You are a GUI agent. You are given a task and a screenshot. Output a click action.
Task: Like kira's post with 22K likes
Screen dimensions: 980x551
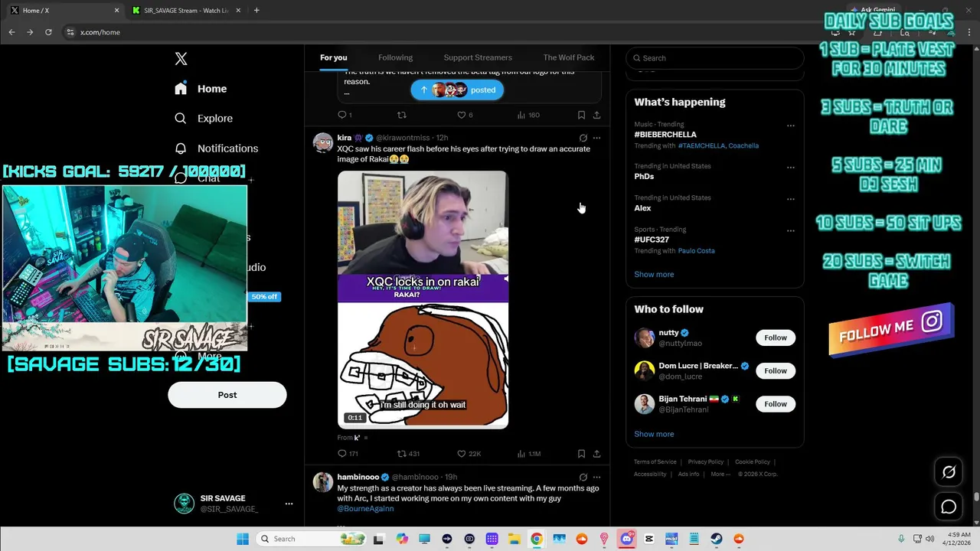click(x=469, y=454)
